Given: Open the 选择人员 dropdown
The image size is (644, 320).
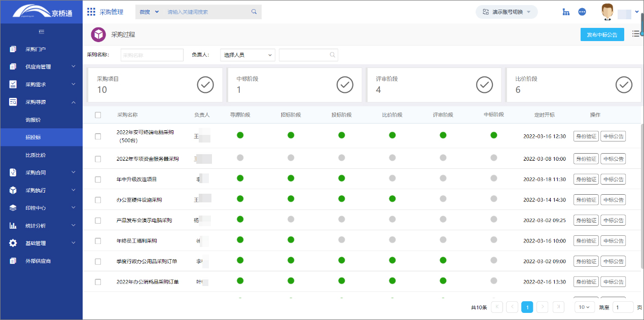Looking at the screenshot, I should click(x=247, y=55).
